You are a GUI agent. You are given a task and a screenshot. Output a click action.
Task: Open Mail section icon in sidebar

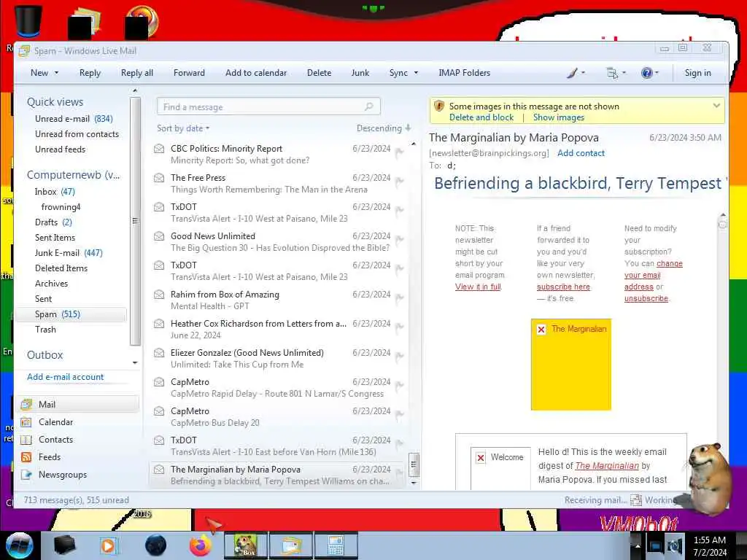click(27, 404)
